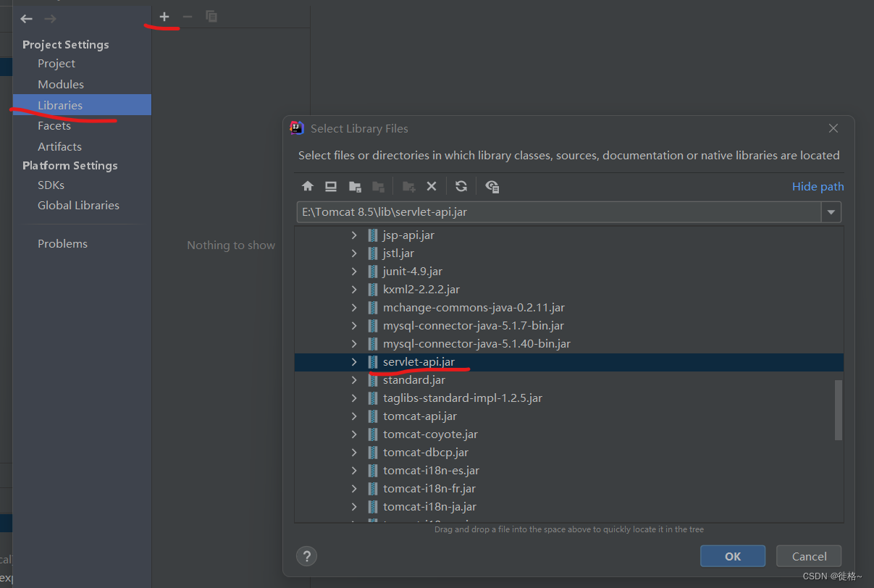
Task: Click the remove library minus icon
Action: point(188,16)
